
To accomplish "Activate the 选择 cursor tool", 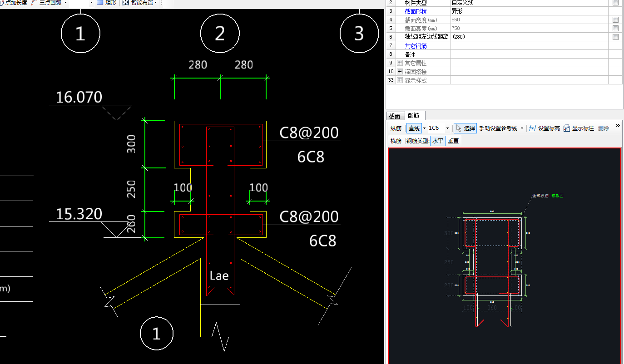I will [465, 128].
